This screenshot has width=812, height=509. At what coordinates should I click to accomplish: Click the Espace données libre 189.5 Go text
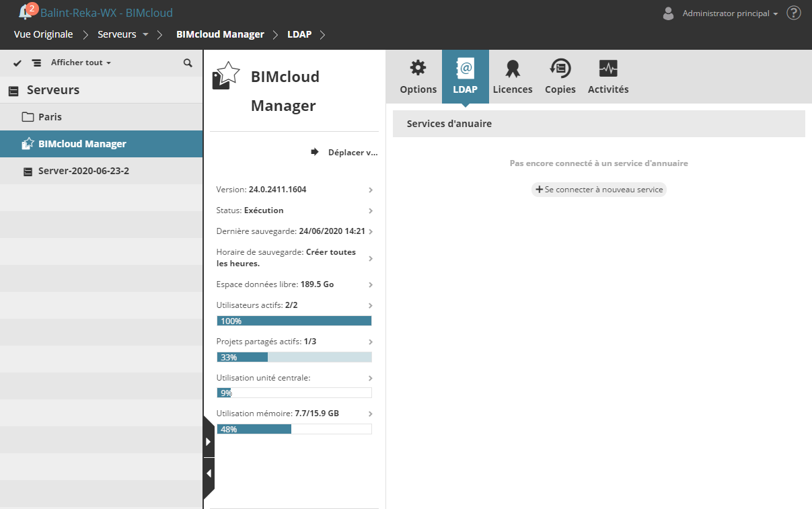275,284
